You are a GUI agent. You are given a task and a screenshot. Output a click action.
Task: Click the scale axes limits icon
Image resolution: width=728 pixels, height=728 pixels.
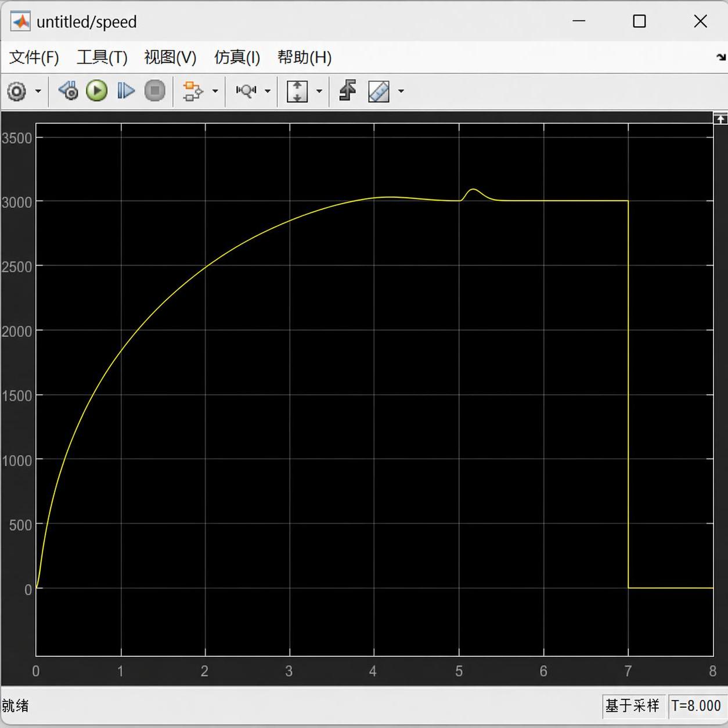coord(297,91)
